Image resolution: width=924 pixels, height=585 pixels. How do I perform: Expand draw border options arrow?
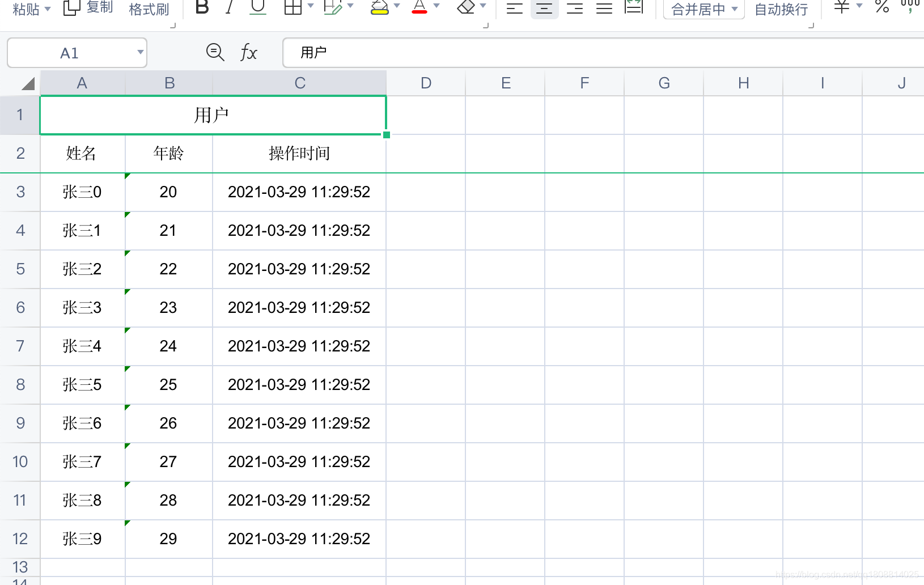(x=350, y=6)
